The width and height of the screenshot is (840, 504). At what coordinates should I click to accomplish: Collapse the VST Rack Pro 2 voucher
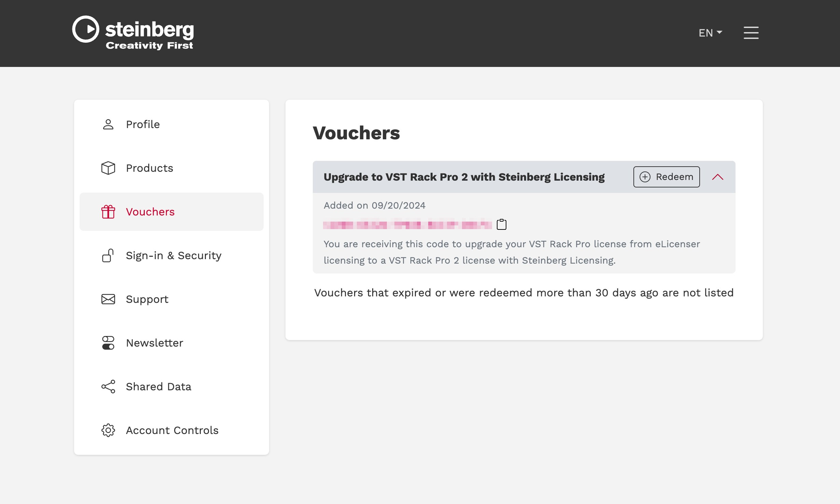[718, 177]
